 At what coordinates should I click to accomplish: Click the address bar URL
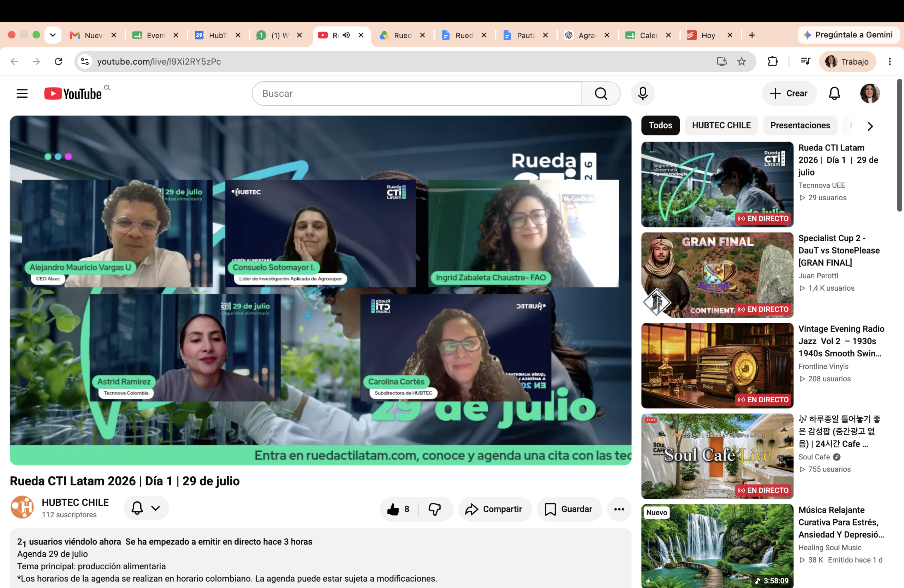[159, 61]
